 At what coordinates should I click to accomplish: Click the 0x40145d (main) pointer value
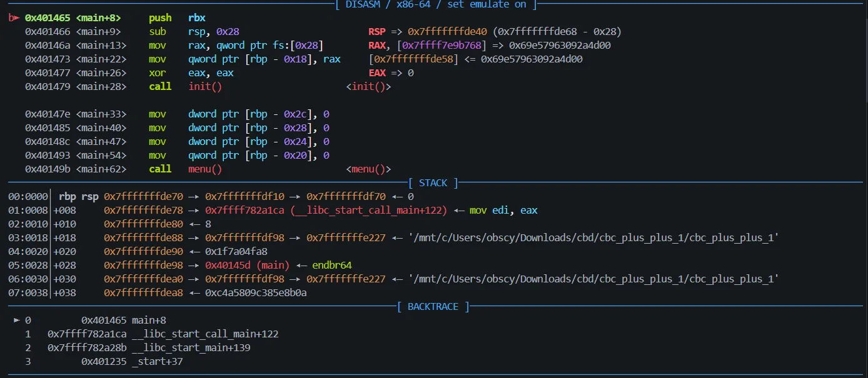[248, 266]
